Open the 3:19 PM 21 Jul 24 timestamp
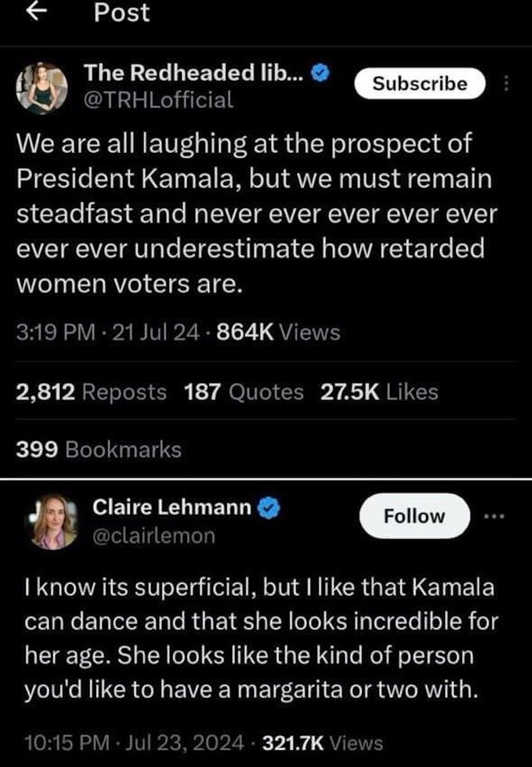The height and width of the screenshot is (767, 532). click(x=108, y=333)
